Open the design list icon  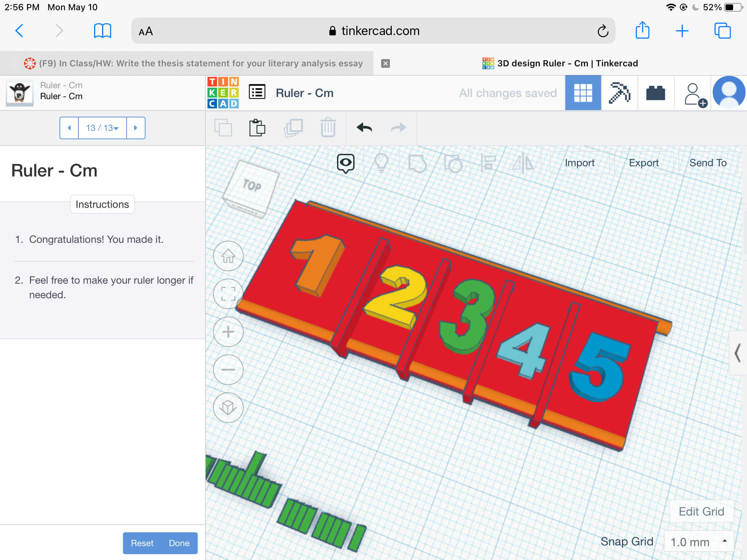point(257,92)
